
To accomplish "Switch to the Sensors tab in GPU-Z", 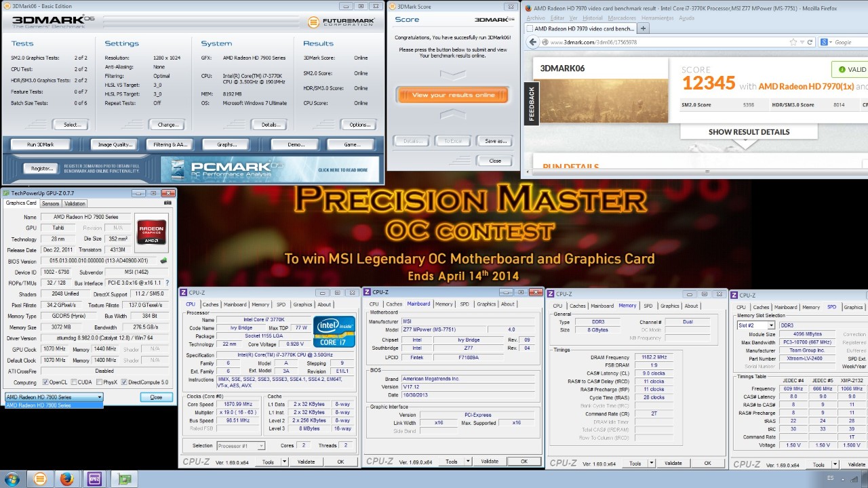I will 51,203.
